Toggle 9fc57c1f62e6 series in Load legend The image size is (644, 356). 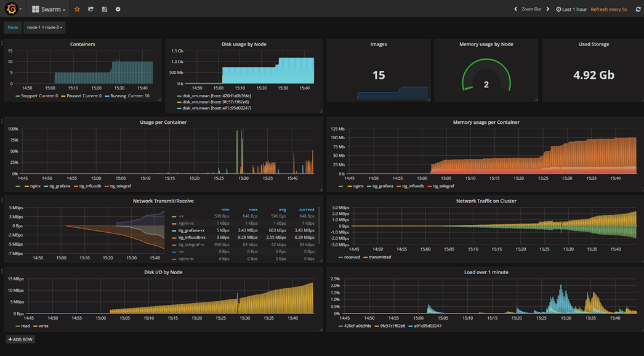click(x=392, y=326)
